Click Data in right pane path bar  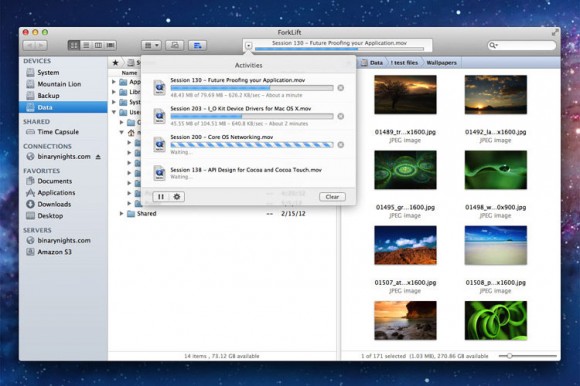[372, 63]
